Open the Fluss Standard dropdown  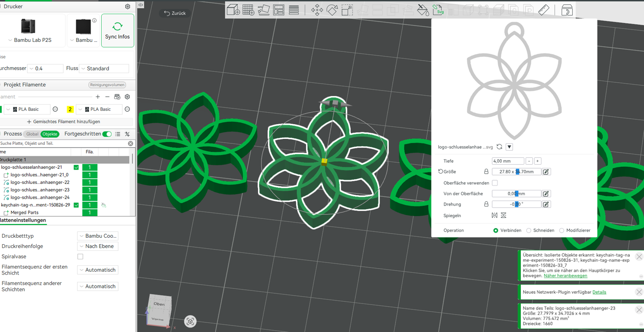coord(104,69)
